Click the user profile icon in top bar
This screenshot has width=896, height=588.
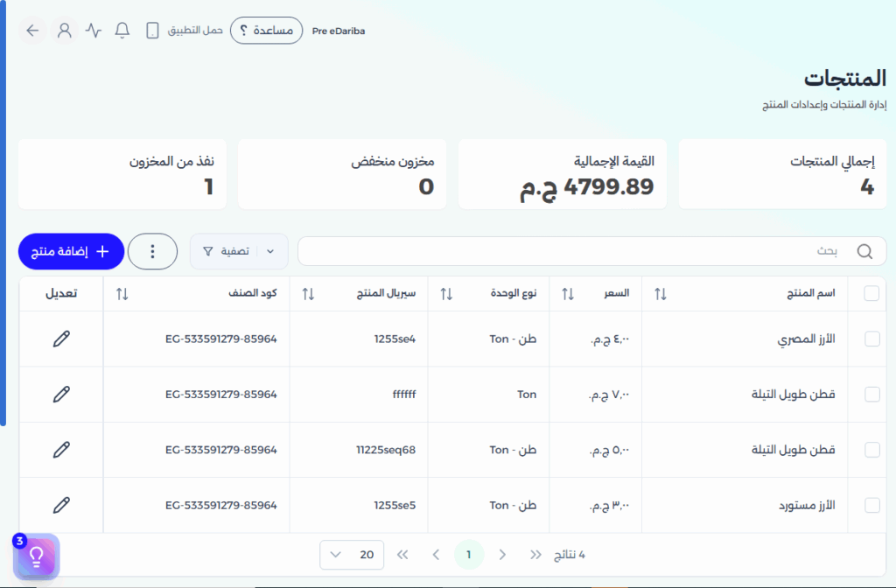point(65,30)
